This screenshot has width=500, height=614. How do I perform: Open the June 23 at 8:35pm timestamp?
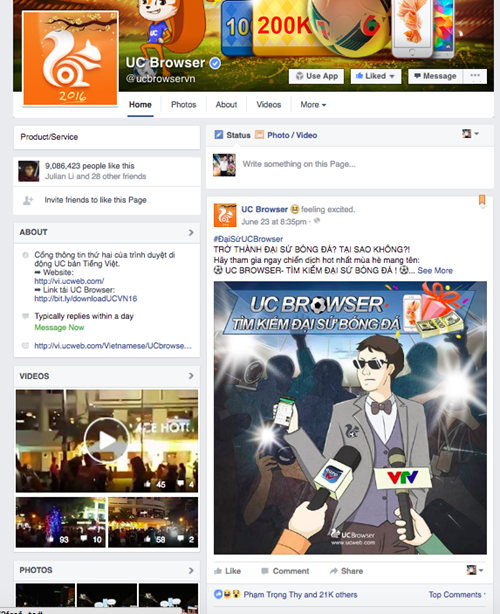tap(274, 222)
